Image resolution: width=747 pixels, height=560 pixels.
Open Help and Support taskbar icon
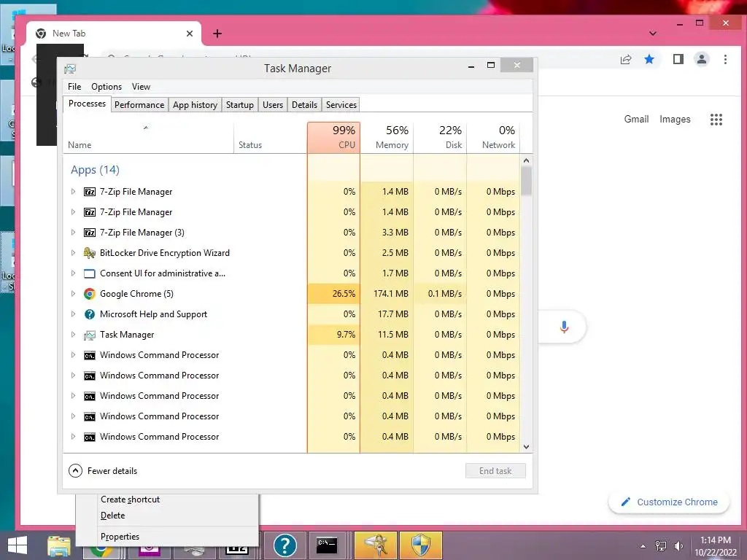285,545
